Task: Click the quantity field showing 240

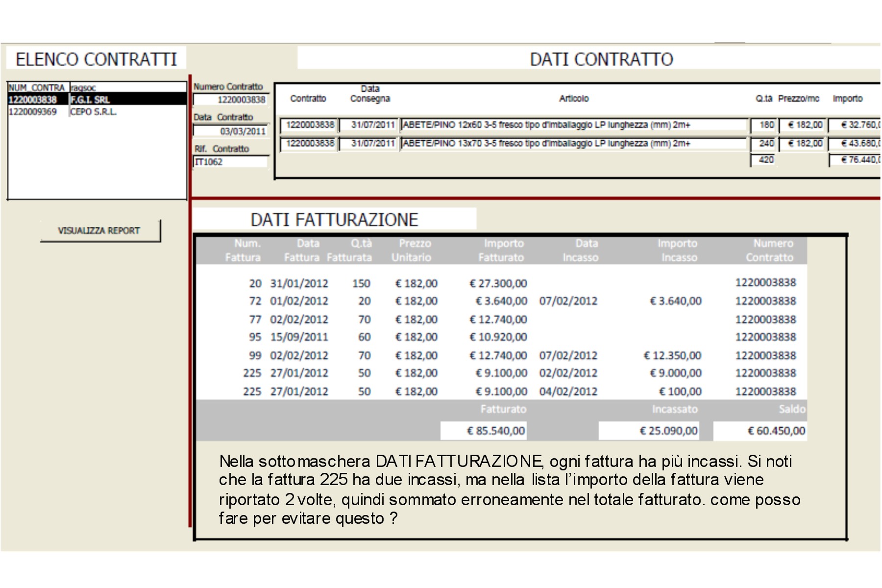Action: pos(763,144)
